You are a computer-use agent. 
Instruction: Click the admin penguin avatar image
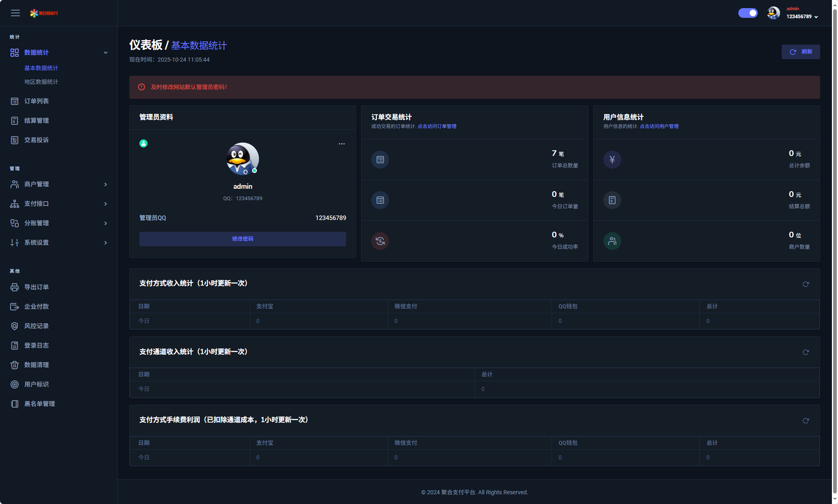(x=242, y=159)
